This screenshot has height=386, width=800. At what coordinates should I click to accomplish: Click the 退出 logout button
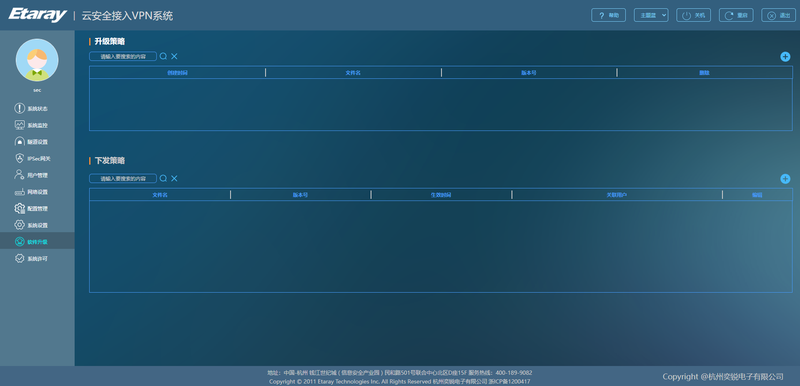[779, 15]
